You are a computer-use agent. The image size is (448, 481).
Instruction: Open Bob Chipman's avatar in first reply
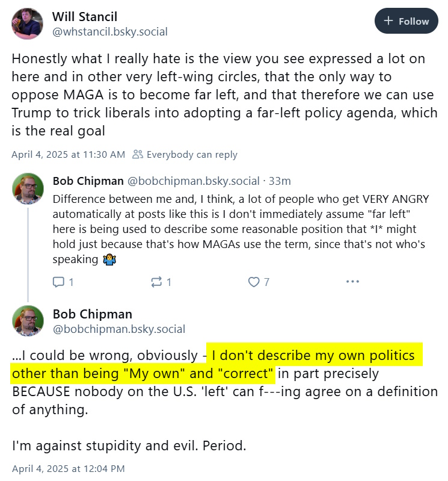28,188
